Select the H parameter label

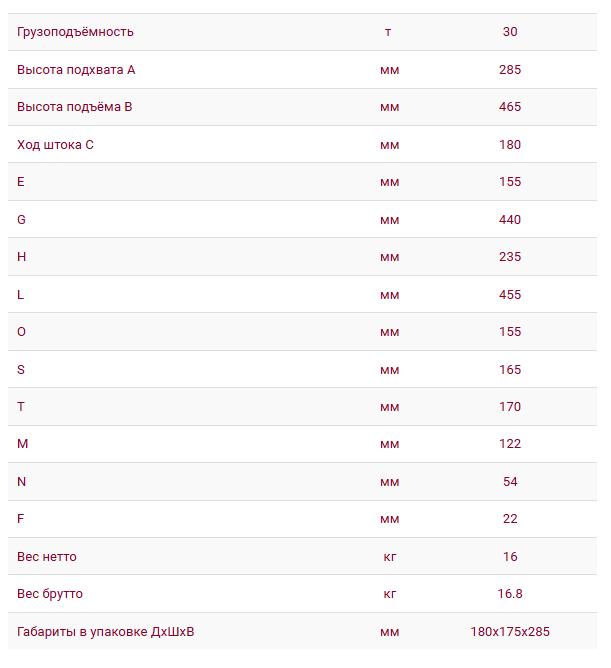21,257
